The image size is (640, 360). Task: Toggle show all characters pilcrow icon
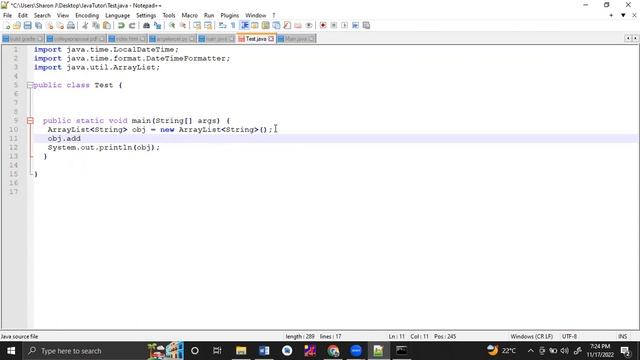(x=233, y=25)
